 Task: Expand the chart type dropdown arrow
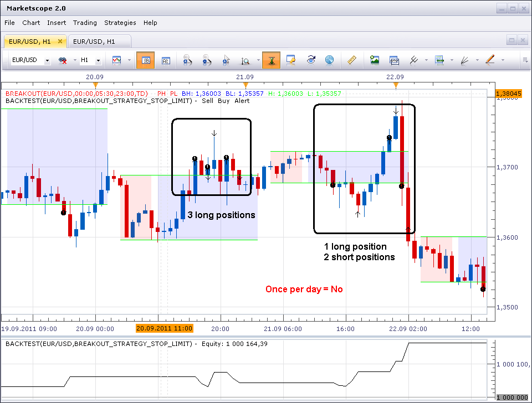click(129, 60)
